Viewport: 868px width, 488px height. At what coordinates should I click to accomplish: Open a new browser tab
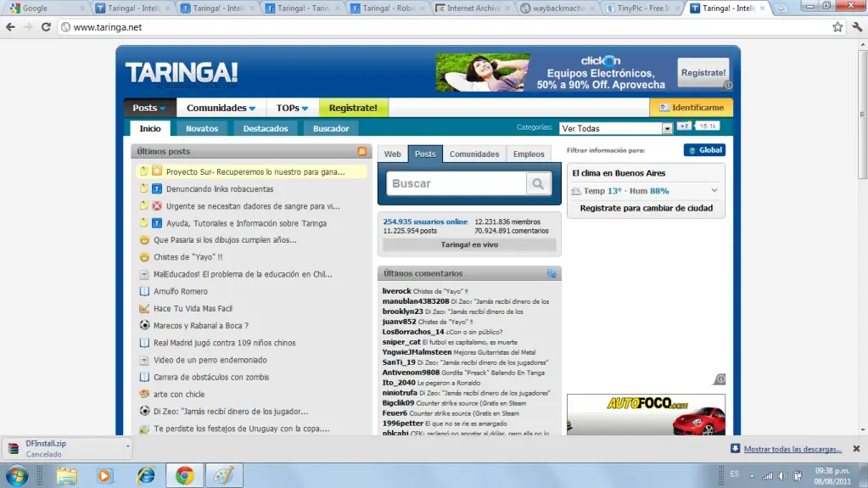coord(781,8)
